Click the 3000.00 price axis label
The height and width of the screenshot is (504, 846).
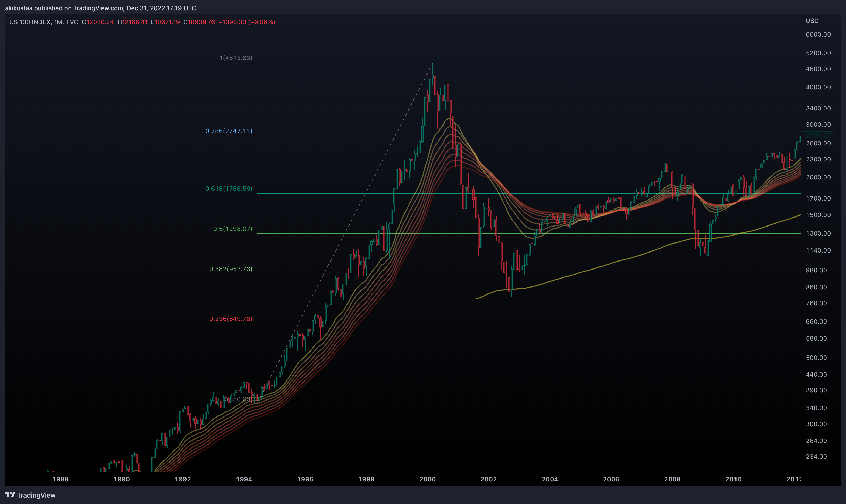[818, 125]
